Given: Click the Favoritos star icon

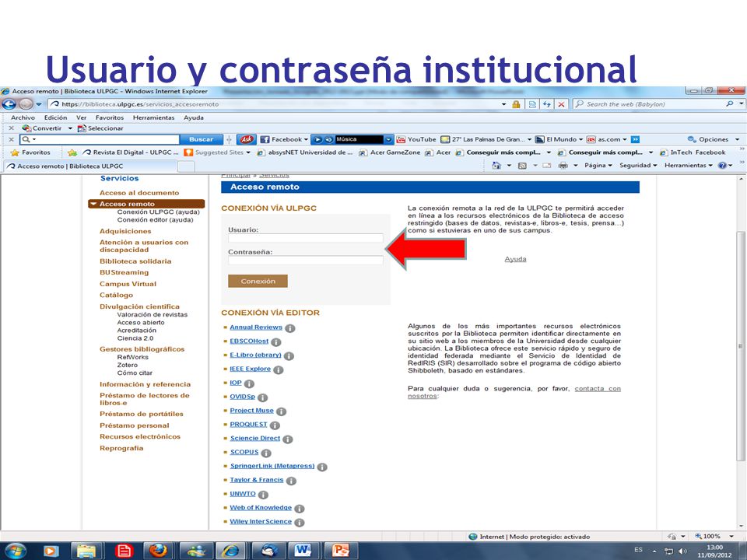Looking at the screenshot, I should 15,152.
